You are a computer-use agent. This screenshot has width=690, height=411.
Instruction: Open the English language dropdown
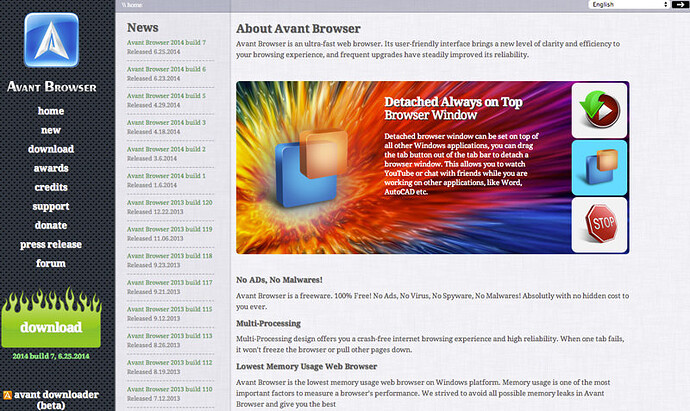pyautogui.click(x=629, y=4)
